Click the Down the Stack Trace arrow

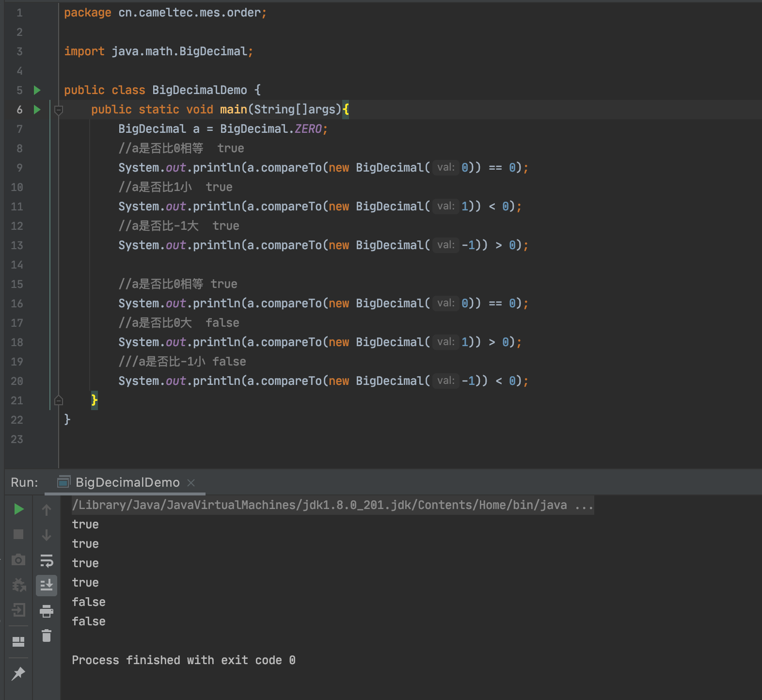pyautogui.click(x=47, y=535)
